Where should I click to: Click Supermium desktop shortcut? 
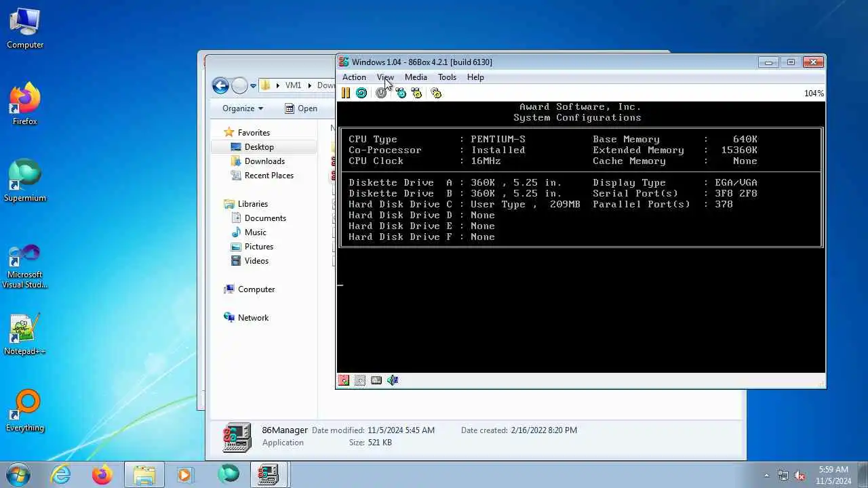(25, 181)
